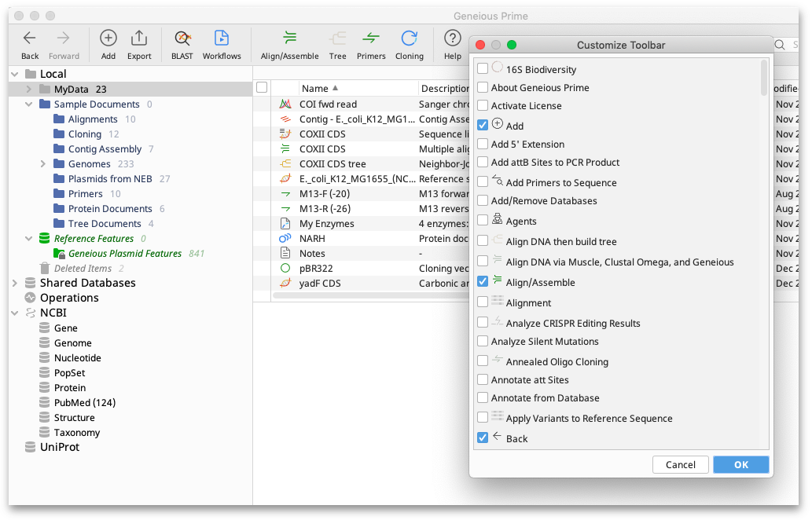Click the Tree toolbar icon
This screenshot has height=520, width=812.
pyautogui.click(x=338, y=38)
